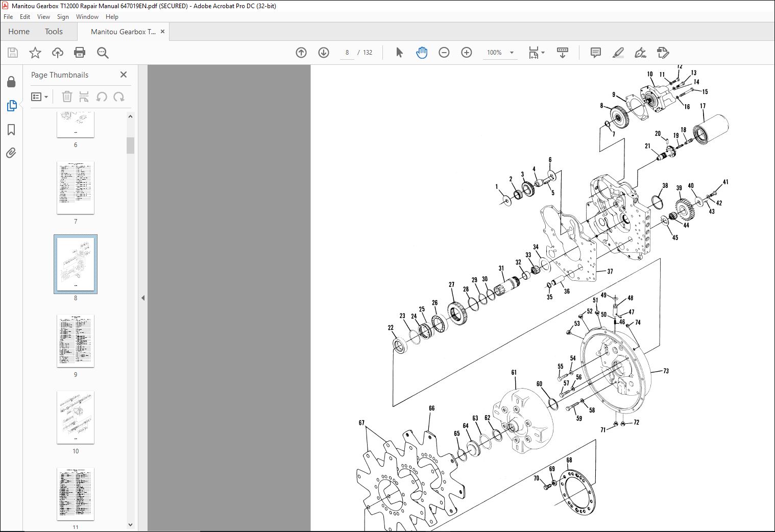Open the File menu
The image size is (775, 532).
(8, 17)
